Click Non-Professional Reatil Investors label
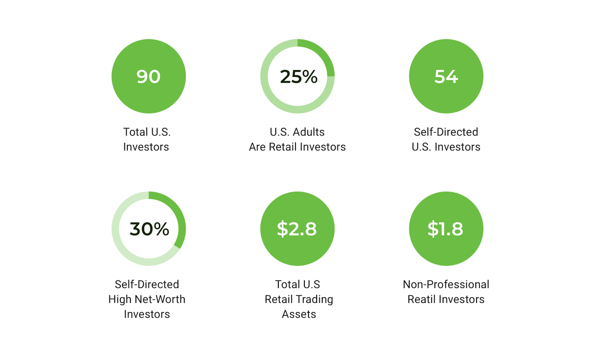This screenshot has height=364, width=595. point(446,292)
